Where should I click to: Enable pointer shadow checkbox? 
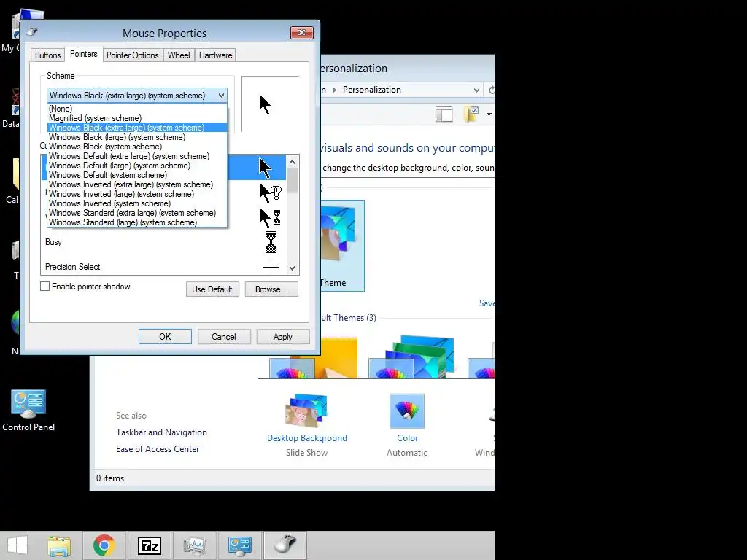coord(44,286)
